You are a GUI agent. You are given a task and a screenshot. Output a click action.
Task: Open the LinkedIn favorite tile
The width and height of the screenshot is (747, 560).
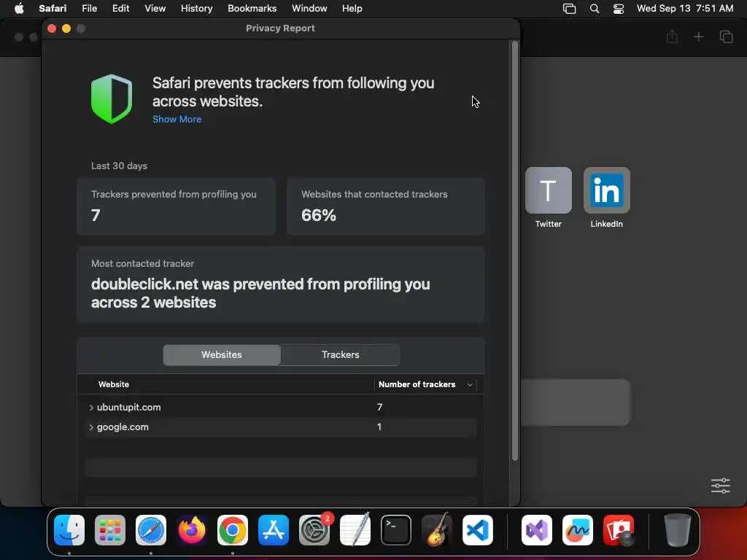coord(606,190)
